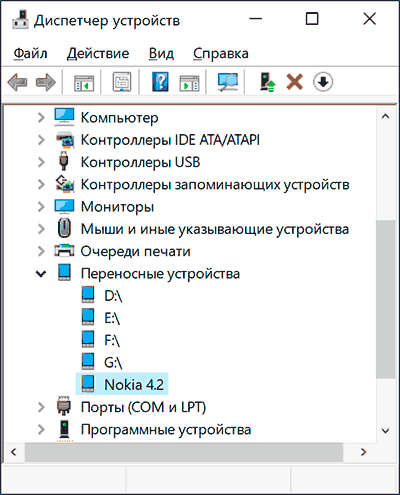Click the horizontal scrollbar left arrow
Screen dimensions: 400x495
(x=14, y=452)
